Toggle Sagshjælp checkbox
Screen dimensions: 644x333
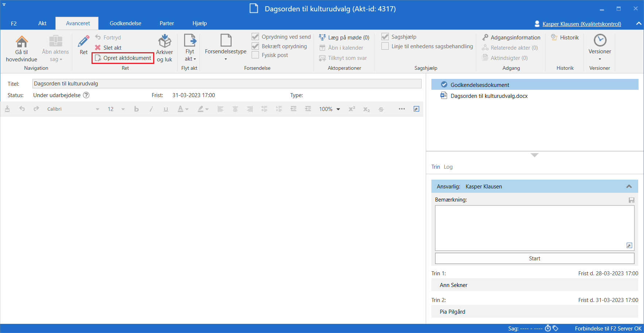tap(385, 37)
